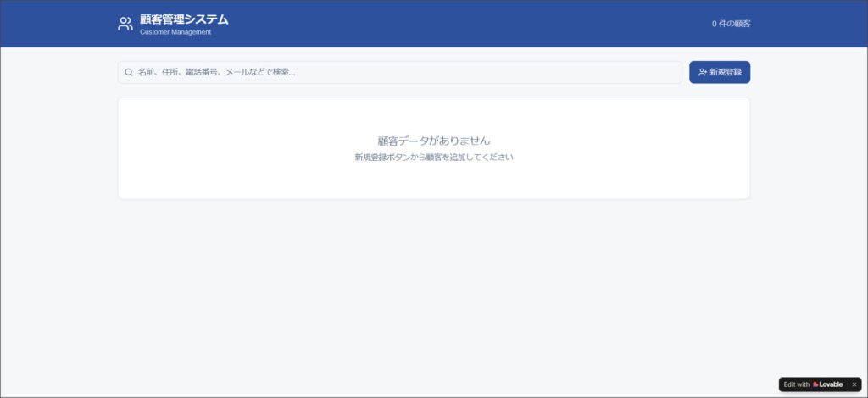Viewport: 868px width, 398px height.
Task: Click the 新規登録 button
Action: pyautogui.click(x=720, y=73)
